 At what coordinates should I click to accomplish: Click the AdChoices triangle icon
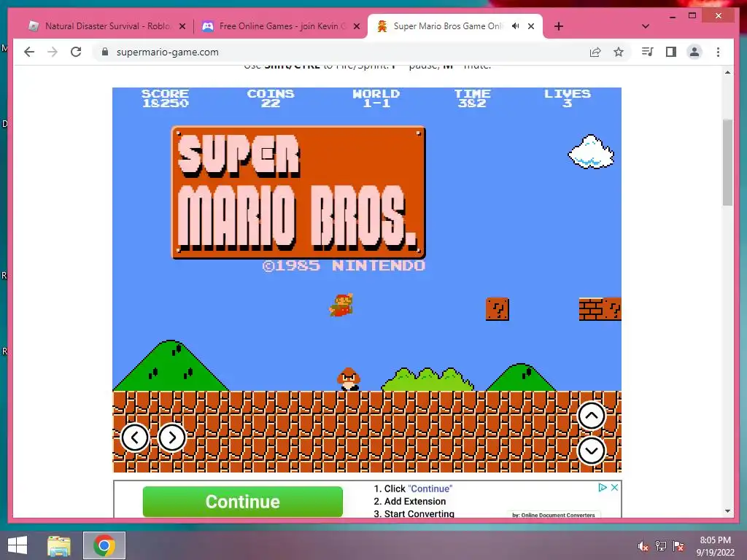(602, 487)
